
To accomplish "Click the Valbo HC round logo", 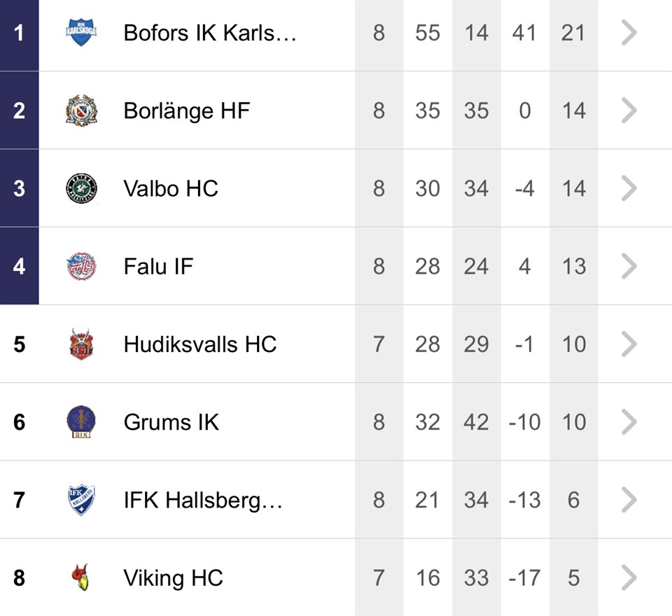I will (81, 188).
